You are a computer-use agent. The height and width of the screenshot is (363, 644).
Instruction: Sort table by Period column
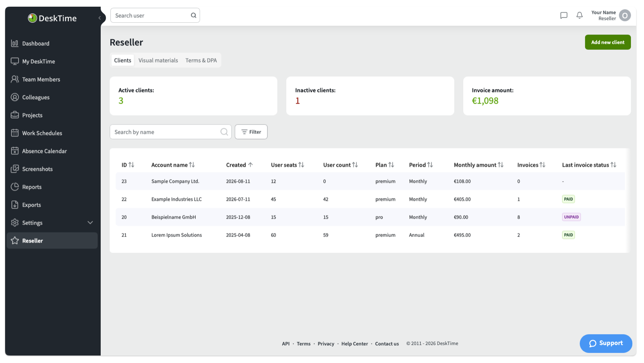pyautogui.click(x=421, y=165)
